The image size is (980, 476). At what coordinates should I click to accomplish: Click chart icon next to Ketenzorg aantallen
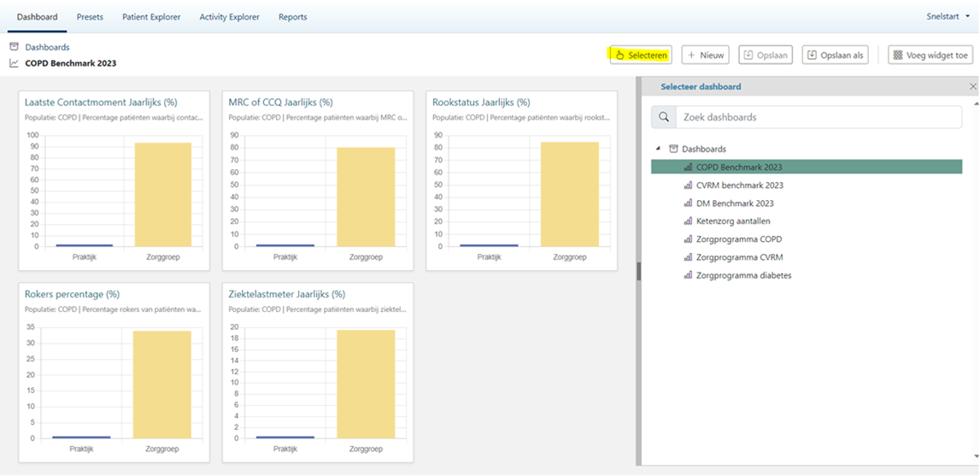688,220
